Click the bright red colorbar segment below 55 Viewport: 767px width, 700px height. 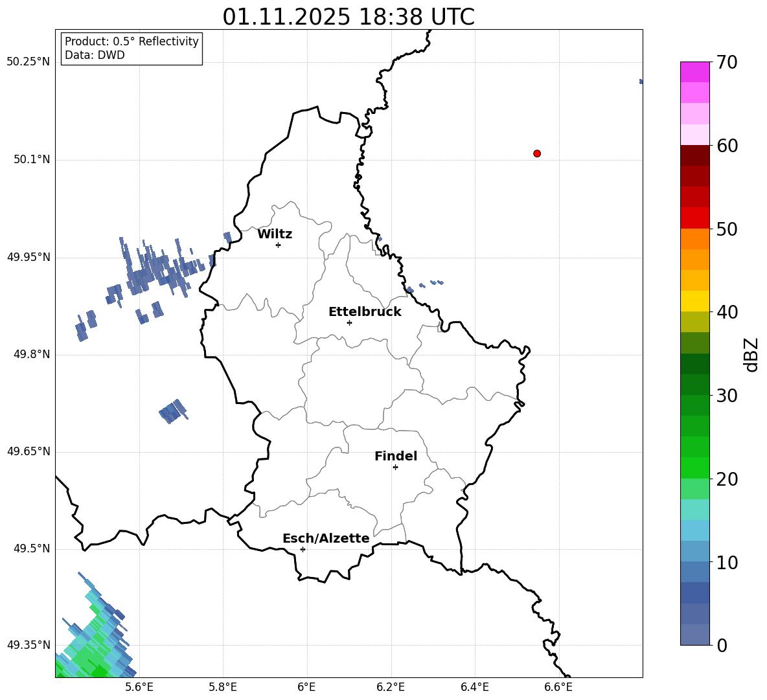(694, 218)
